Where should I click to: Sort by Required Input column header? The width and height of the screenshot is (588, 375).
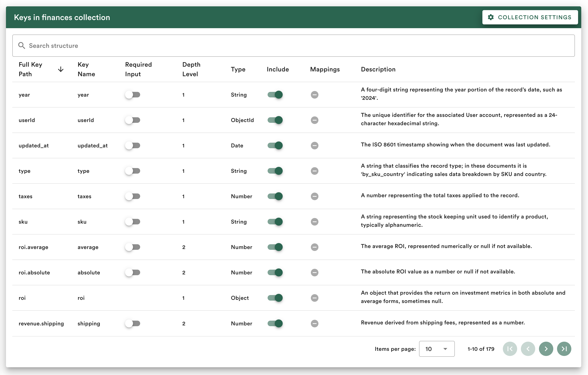click(138, 69)
